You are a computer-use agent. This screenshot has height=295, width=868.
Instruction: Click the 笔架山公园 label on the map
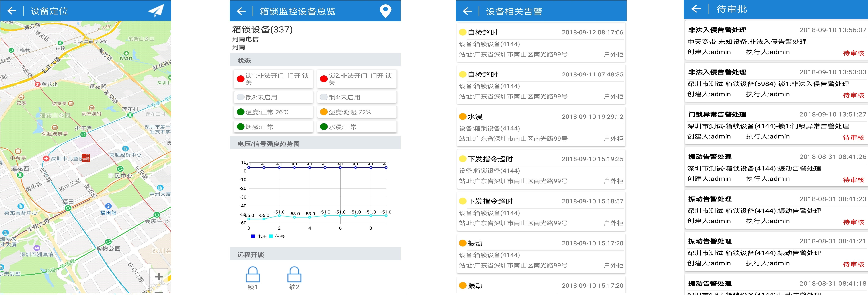(141, 39)
